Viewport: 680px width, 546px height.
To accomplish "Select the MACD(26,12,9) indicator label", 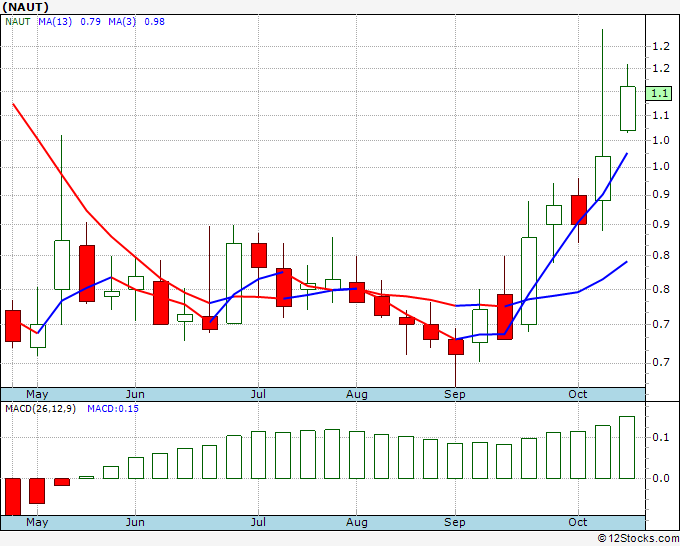I will pyautogui.click(x=40, y=409).
